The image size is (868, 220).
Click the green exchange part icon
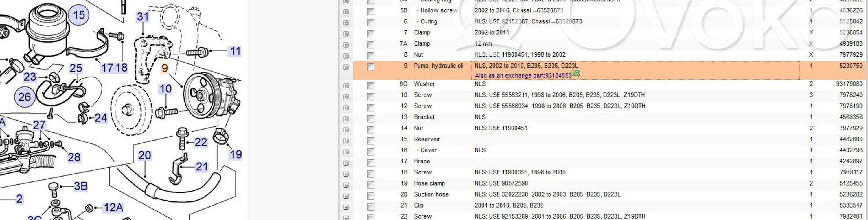pos(575,74)
